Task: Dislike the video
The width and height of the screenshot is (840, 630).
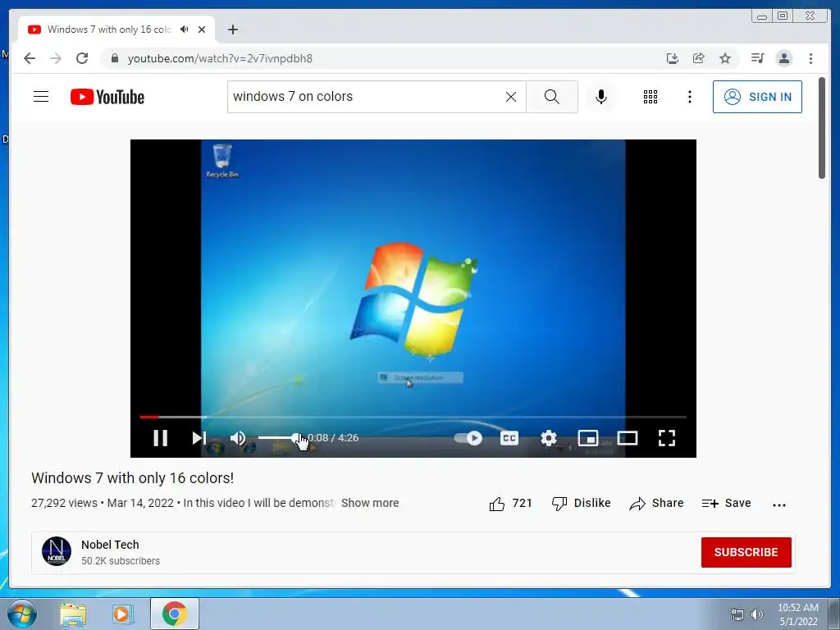Action: pyautogui.click(x=582, y=504)
